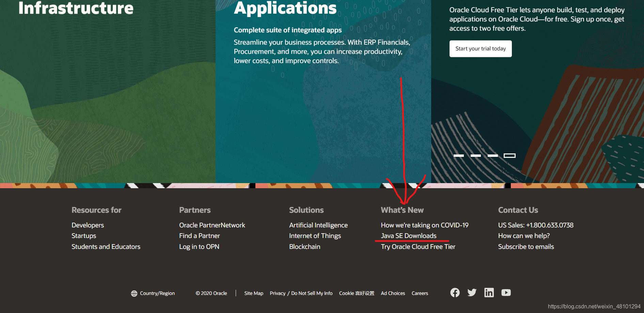Open the Site Map footer link

tap(254, 293)
